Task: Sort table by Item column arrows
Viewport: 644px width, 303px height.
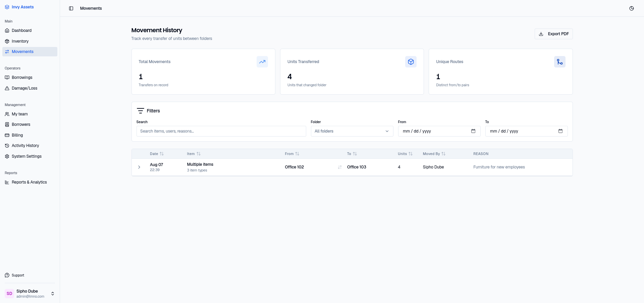Action: (x=199, y=154)
